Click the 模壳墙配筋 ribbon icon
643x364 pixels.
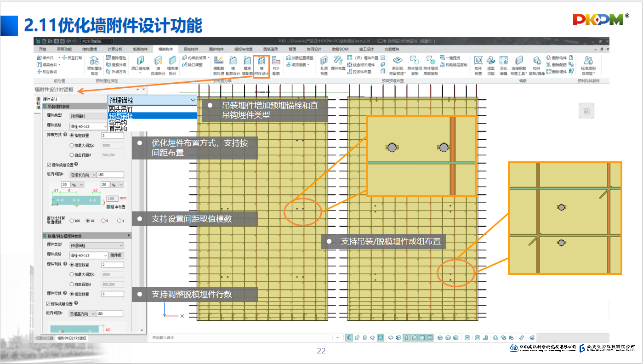tap(247, 65)
